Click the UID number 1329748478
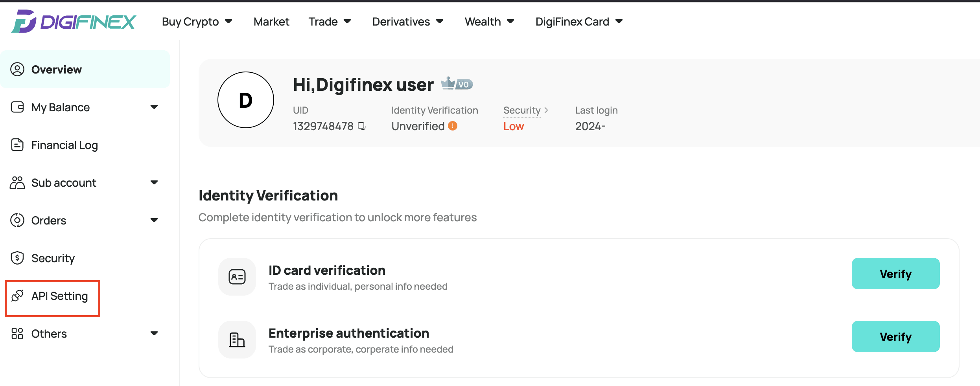 pos(323,126)
